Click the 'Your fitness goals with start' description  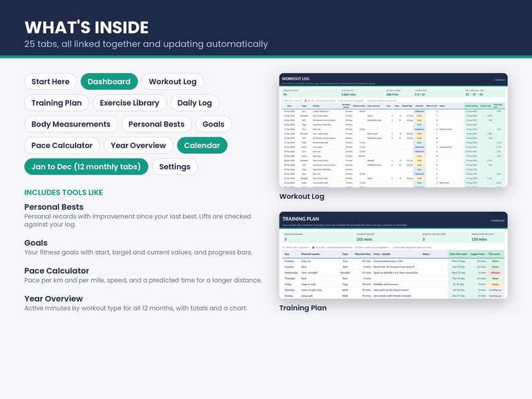(138, 252)
